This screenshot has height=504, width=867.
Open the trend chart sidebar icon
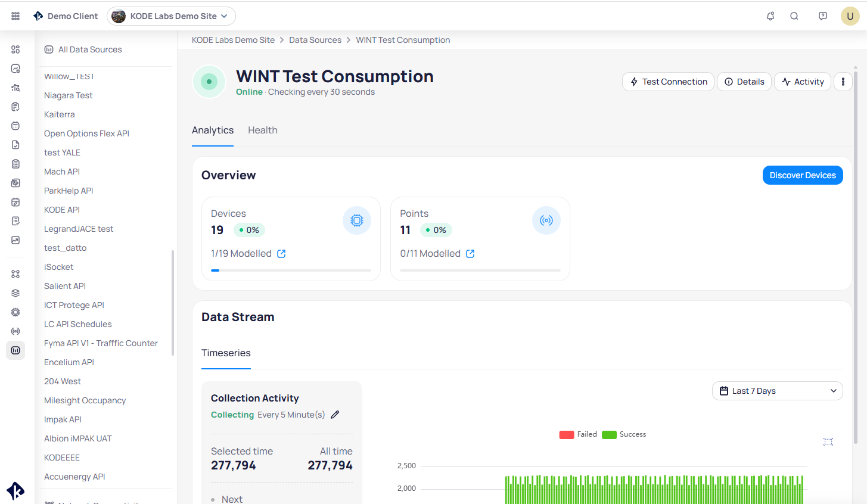pyautogui.click(x=15, y=240)
